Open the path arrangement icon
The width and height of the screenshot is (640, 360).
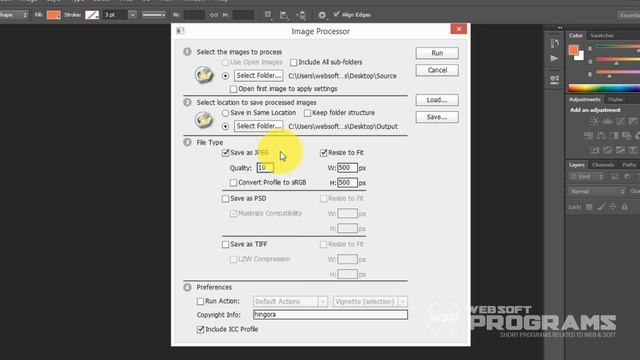click(301, 15)
